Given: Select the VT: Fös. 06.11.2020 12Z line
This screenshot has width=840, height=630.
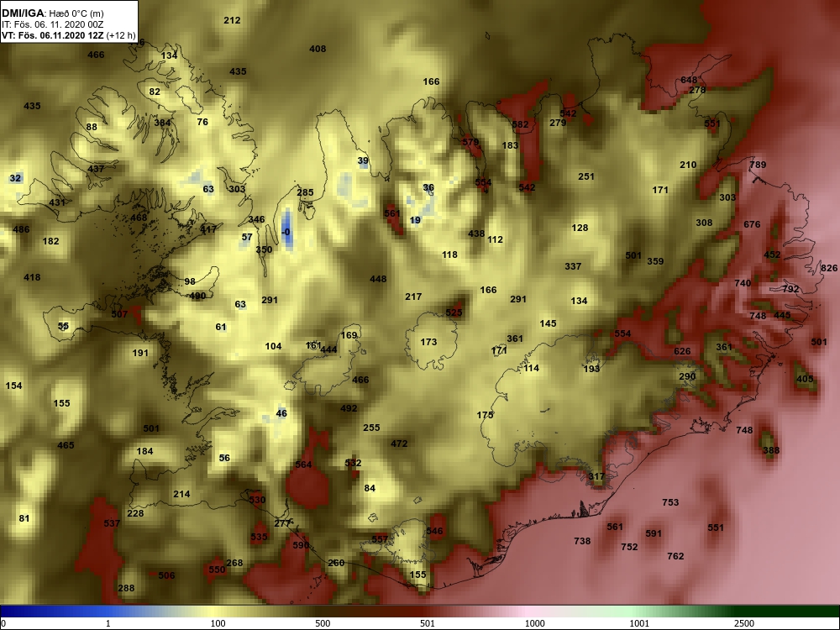Looking at the screenshot, I should click(x=69, y=35).
